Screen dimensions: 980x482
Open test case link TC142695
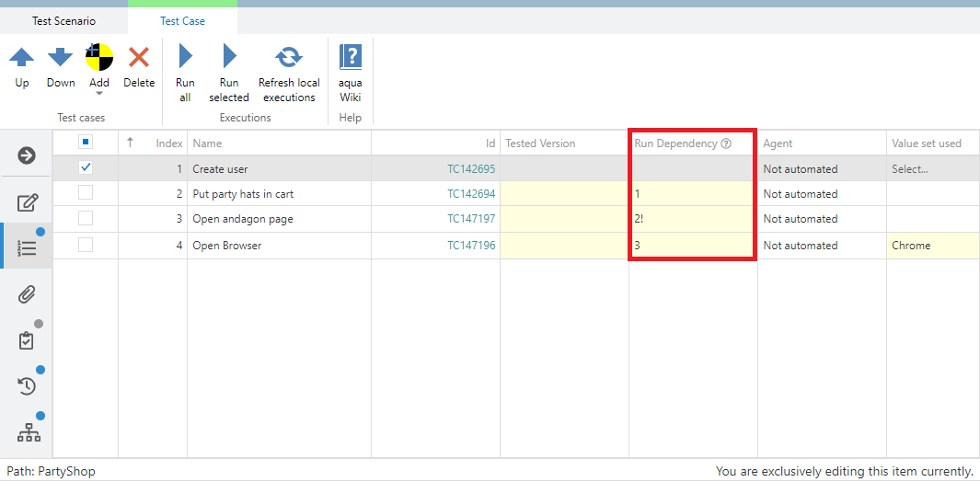pos(471,169)
